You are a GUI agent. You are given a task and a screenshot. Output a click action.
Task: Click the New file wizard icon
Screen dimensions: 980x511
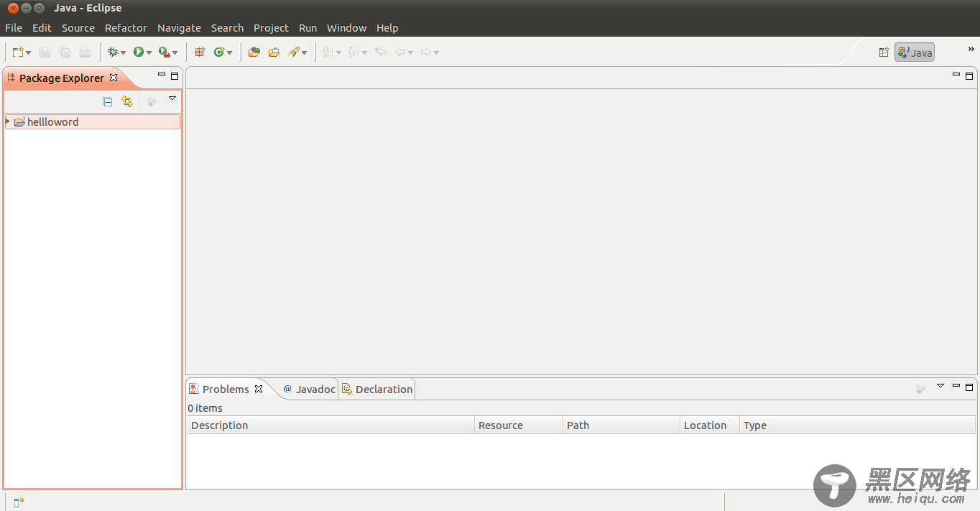point(18,52)
